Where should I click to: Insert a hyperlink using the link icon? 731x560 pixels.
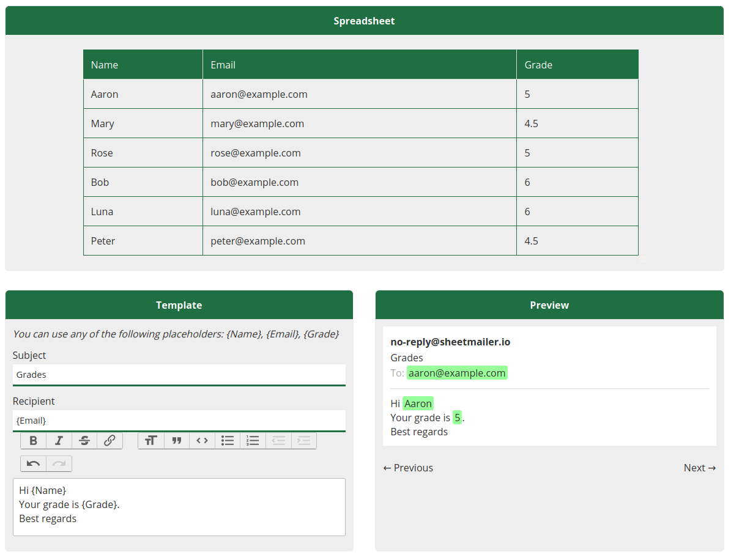[109, 441]
